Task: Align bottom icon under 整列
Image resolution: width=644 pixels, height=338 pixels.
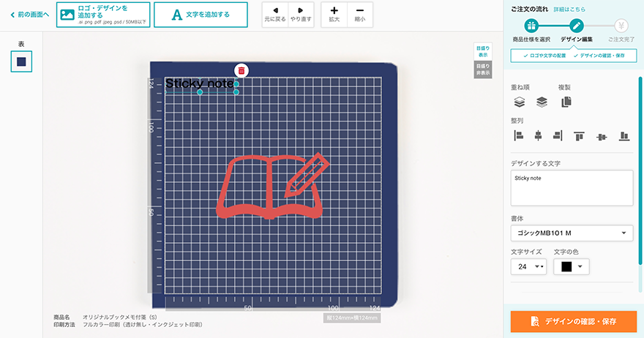Action: [x=624, y=136]
